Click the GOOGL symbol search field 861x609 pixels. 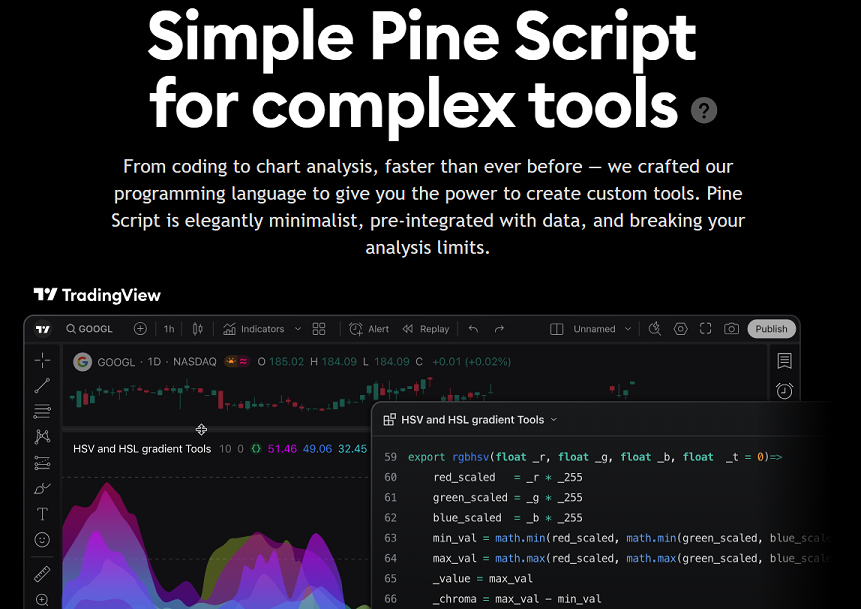90,329
